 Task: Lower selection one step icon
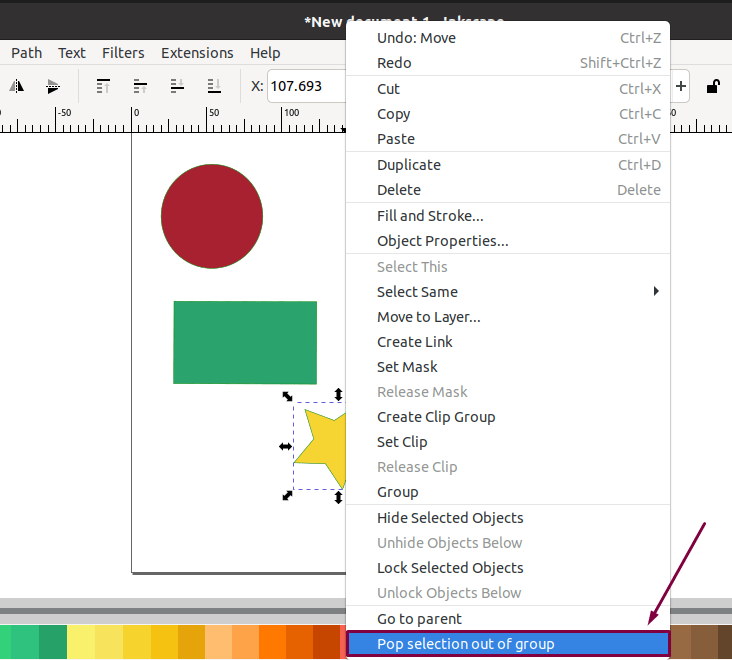point(177,86)
